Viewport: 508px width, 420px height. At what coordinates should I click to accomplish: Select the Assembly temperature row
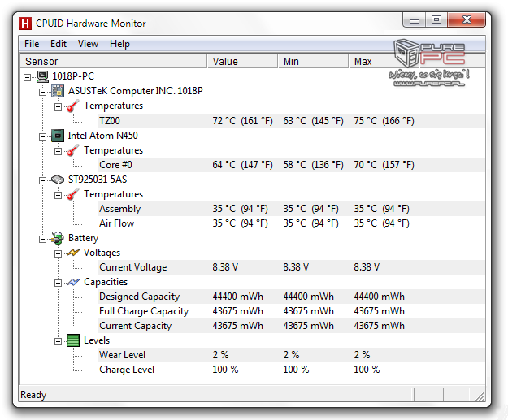pyautogui.click(x=291, y=209)
